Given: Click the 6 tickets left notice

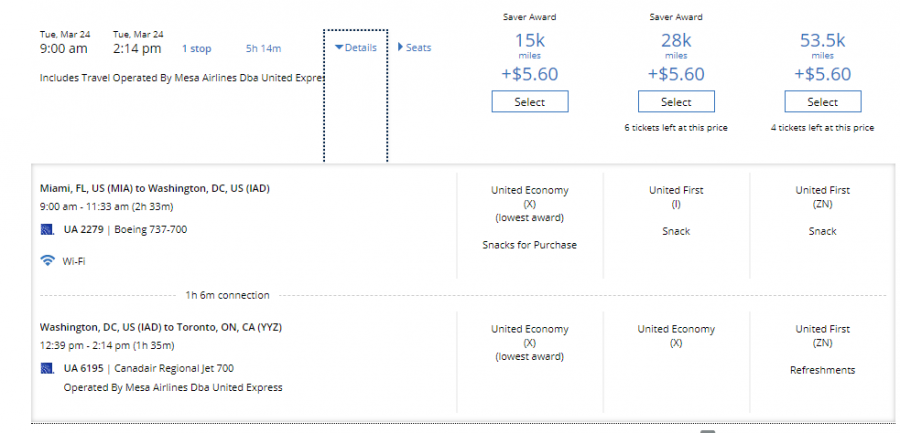Looking at the screenshot, I should pos(676,128).
